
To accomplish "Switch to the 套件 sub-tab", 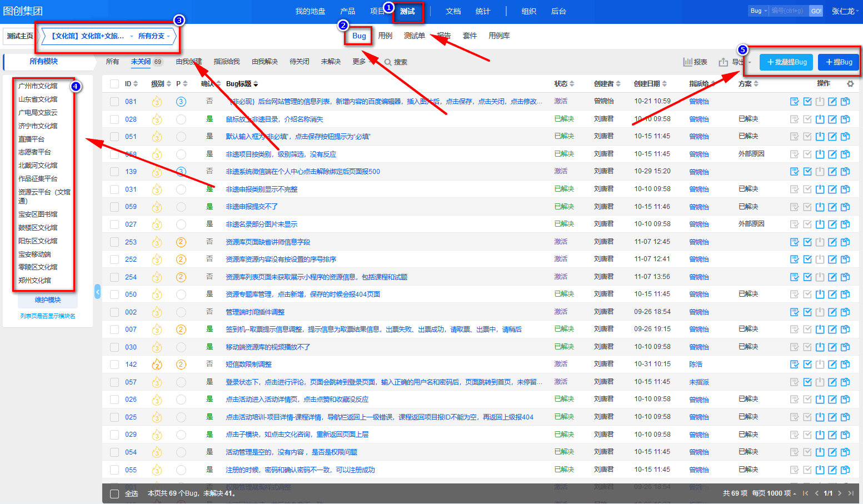I will coord(470,36).
